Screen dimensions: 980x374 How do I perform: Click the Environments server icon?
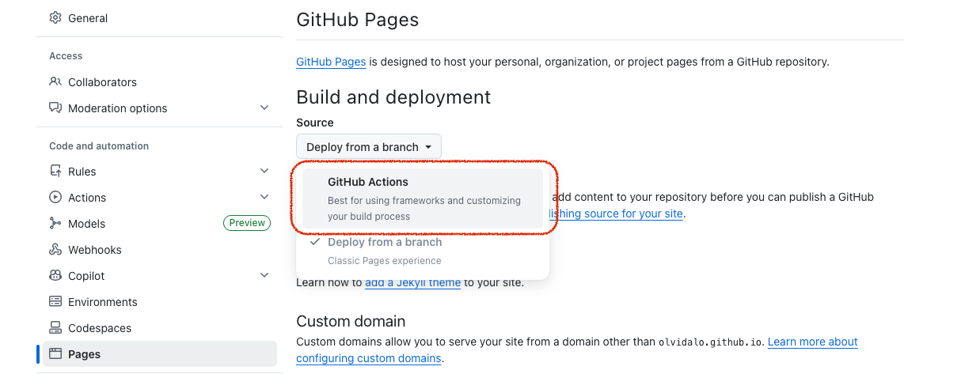pos(55,302)
